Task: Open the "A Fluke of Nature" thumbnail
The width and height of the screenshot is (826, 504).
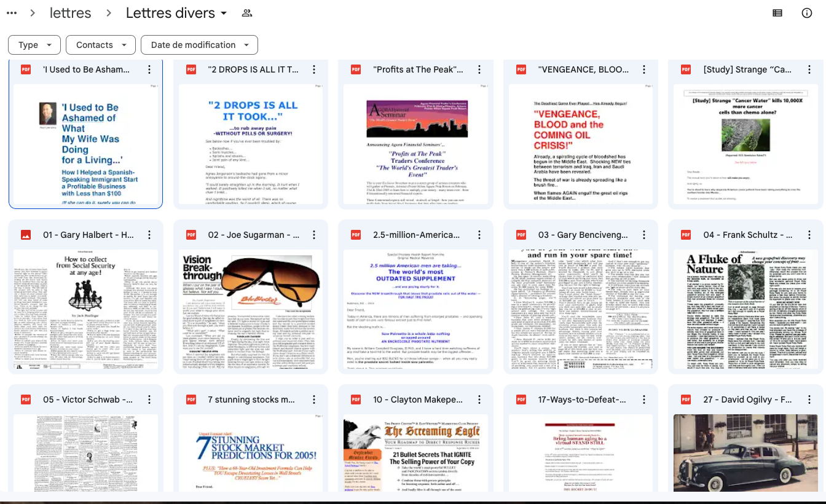Action: (746, 309)
